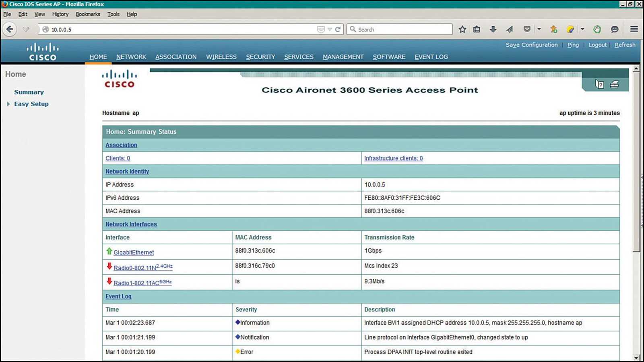Viewport: 644px width, 362px height.
Task: Switch to the EVENT LOG tab
Action: click(x=431, y=57)
